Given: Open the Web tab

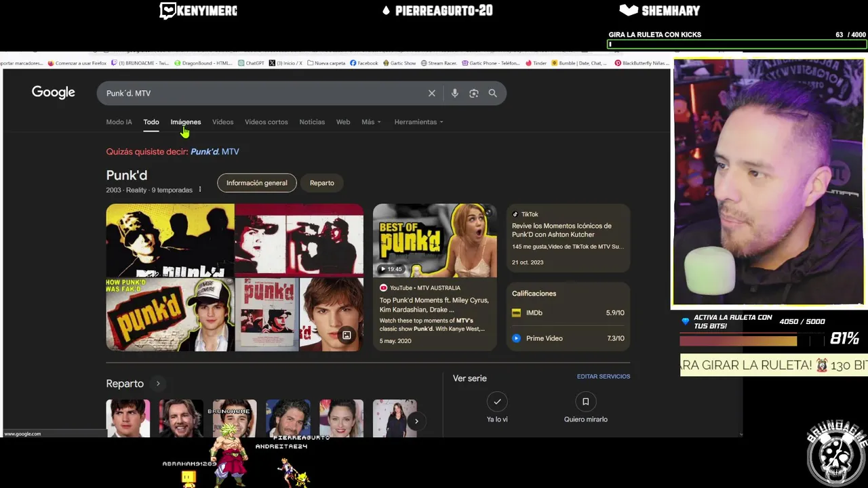Looking at the screenshot, I should (x=343, y=122).
